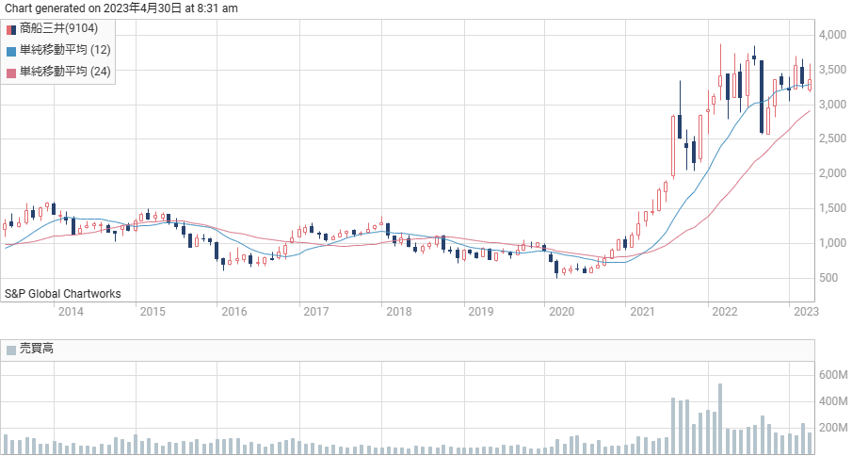The width and height of the screenshot is (868, 456).
Task: Click the gray 売買高 legend swatch
Action: click(11, 350)
